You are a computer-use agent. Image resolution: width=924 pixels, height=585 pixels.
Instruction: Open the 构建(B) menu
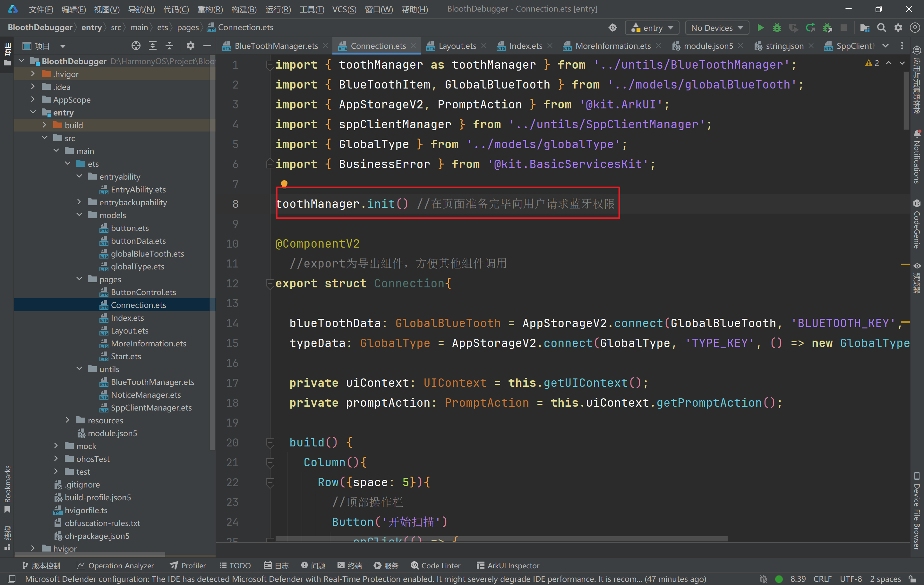(244, 9)
